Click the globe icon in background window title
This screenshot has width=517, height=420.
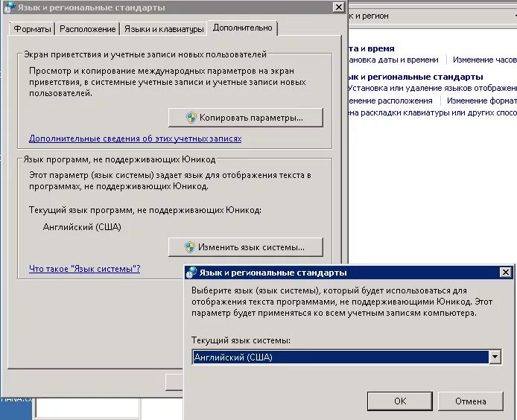pyautogui.click(x=10, y=7)
